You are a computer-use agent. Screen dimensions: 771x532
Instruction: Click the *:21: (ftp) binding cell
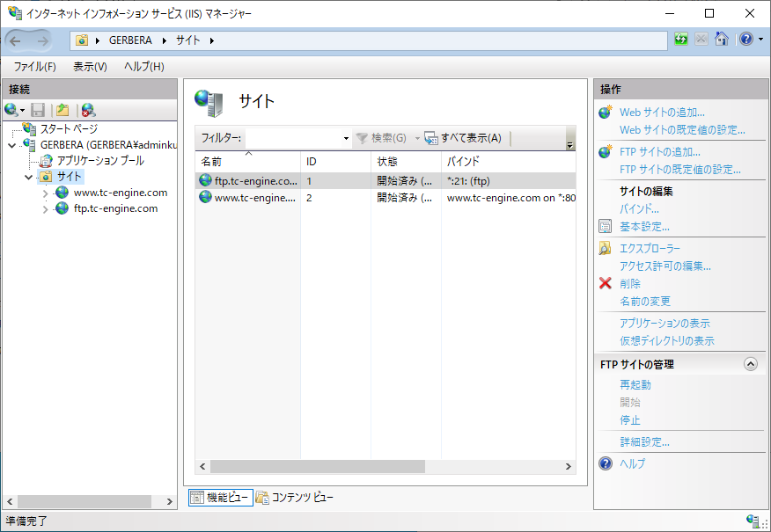(x=468, y=181)
